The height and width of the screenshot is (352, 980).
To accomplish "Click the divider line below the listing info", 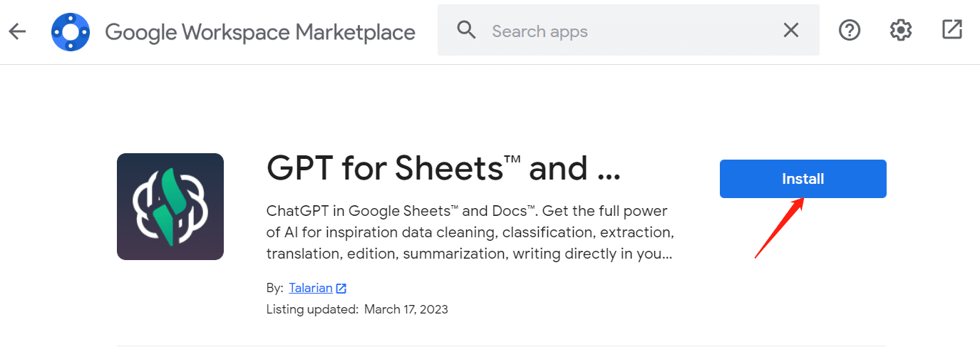I will (549, 346).
